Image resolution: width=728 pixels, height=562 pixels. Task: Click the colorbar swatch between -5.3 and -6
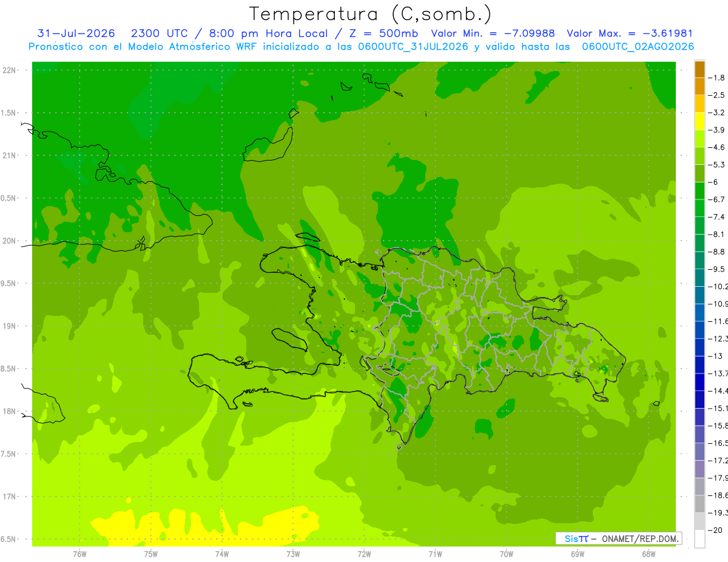pos(699,173)
